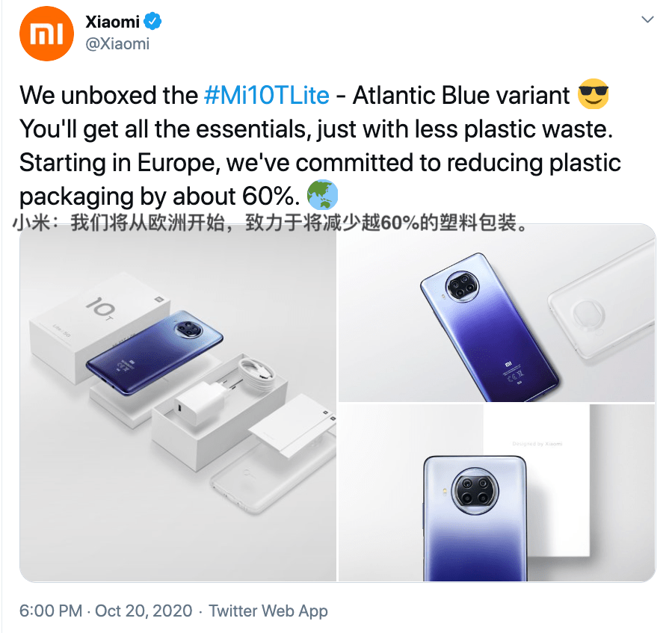Click the Xiaomi profile avatar logo

pos(46,33)
